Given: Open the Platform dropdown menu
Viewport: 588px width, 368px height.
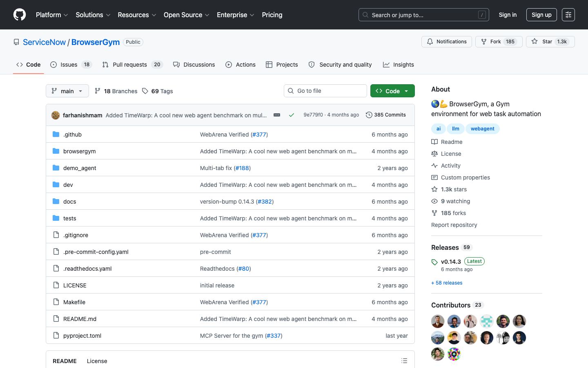Looking at the screenshot, I should [52, 15].
